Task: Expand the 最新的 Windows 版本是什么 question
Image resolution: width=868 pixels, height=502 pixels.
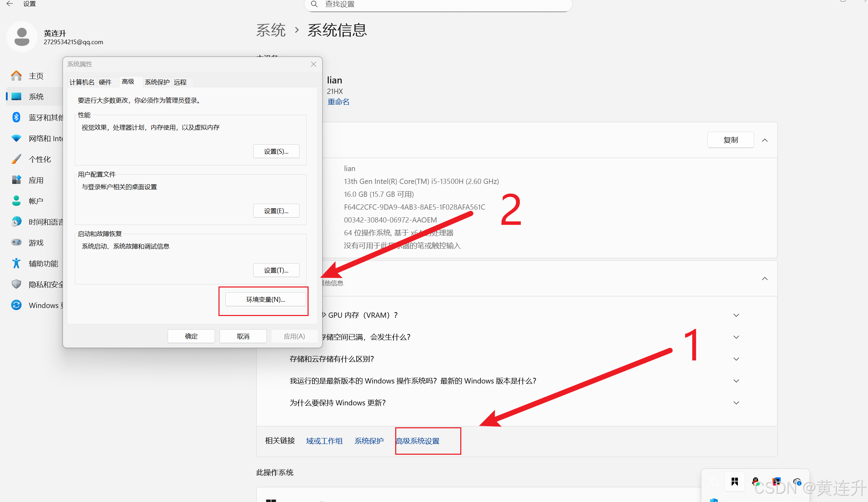Action: (x=736, y=381)
